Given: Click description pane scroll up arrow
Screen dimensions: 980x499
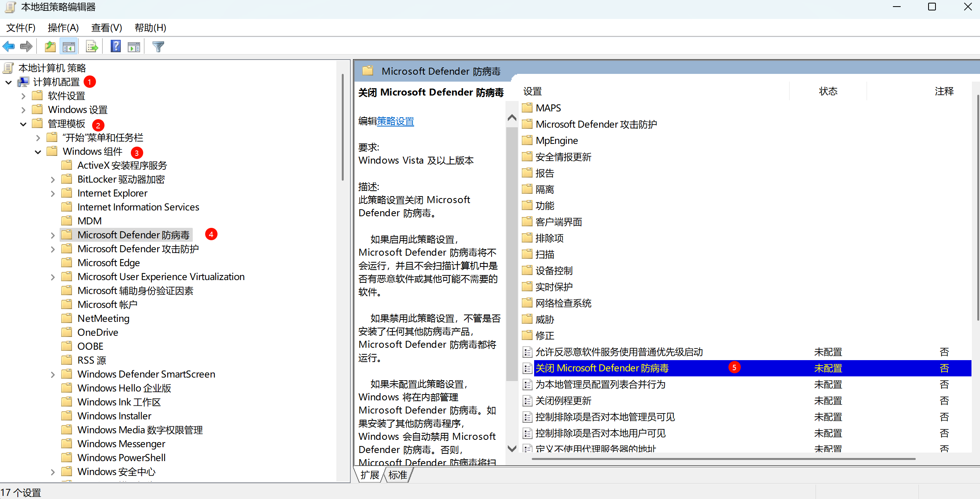Looking at the screenshot, I should point(512,117).
